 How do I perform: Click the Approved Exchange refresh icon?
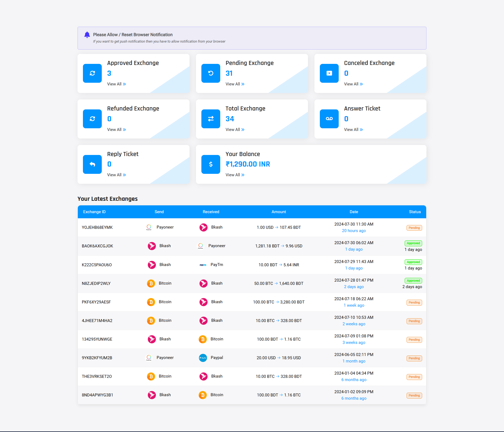coord(92,73)
